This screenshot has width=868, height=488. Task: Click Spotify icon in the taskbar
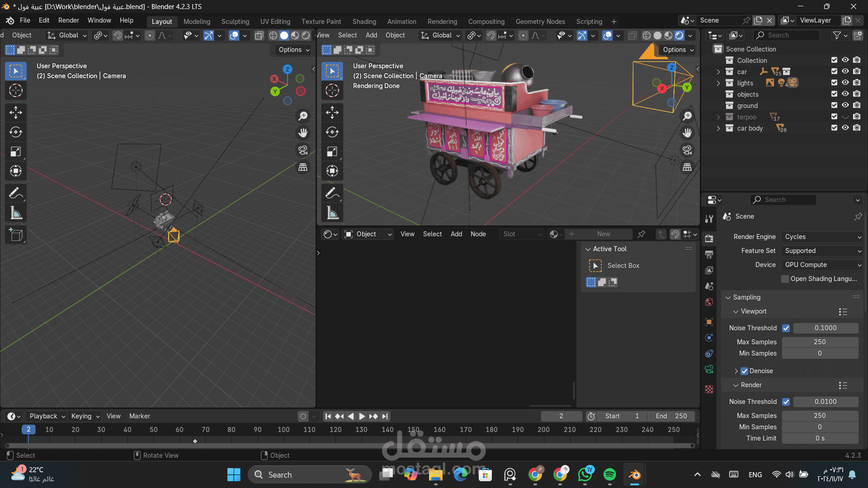click(609, 474)
